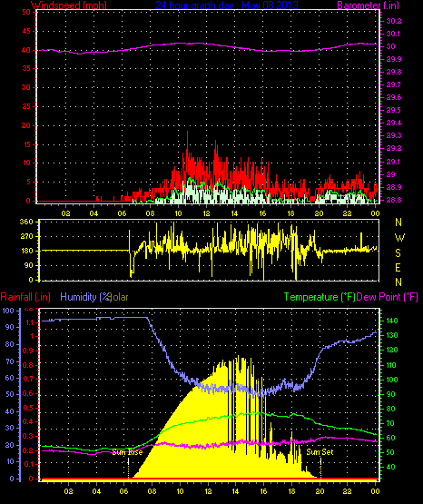
Task: Click hour 14 on the bottom graph axis
Action: tap(235, 491)
